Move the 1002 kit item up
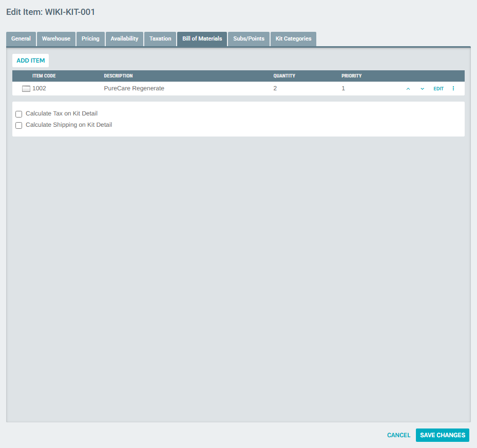This screenshot has height=448, width=477. (408, 88)
